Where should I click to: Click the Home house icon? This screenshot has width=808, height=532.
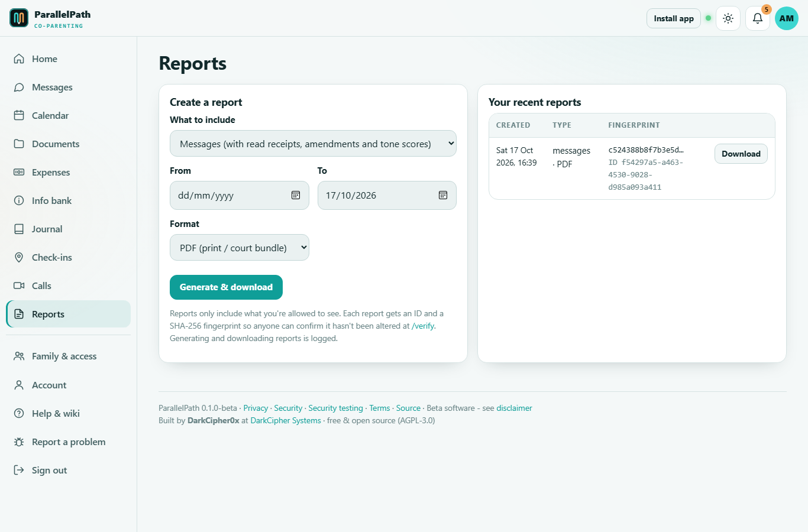coord(19,59)
